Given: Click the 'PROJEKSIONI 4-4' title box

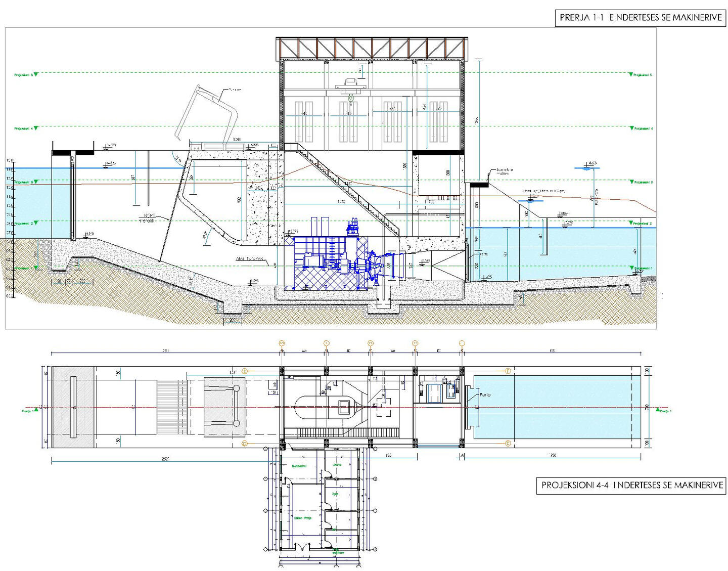Looking at the screenshot, I should 631,485.
